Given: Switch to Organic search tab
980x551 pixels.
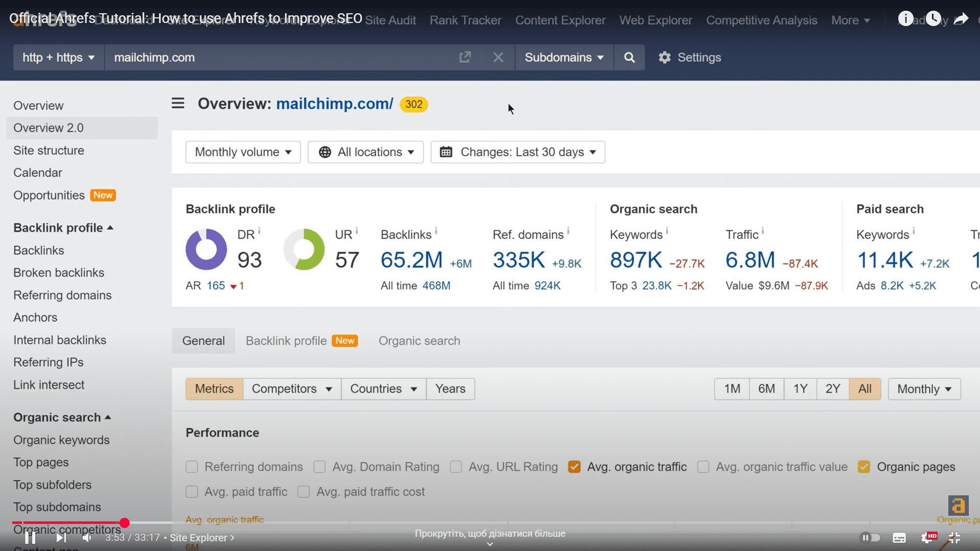Looking at the screenshot, I should point(419,341).
